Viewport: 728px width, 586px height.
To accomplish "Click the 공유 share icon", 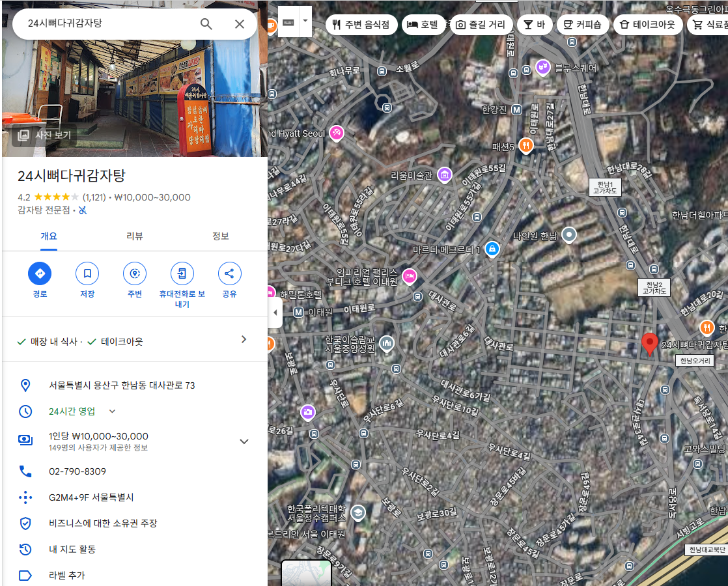I will [x=229, y=273].
